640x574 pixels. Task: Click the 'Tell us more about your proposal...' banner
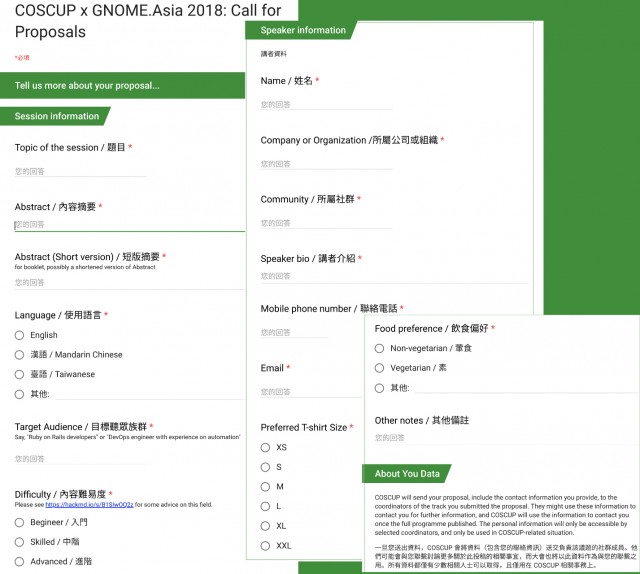click(122, 86)
